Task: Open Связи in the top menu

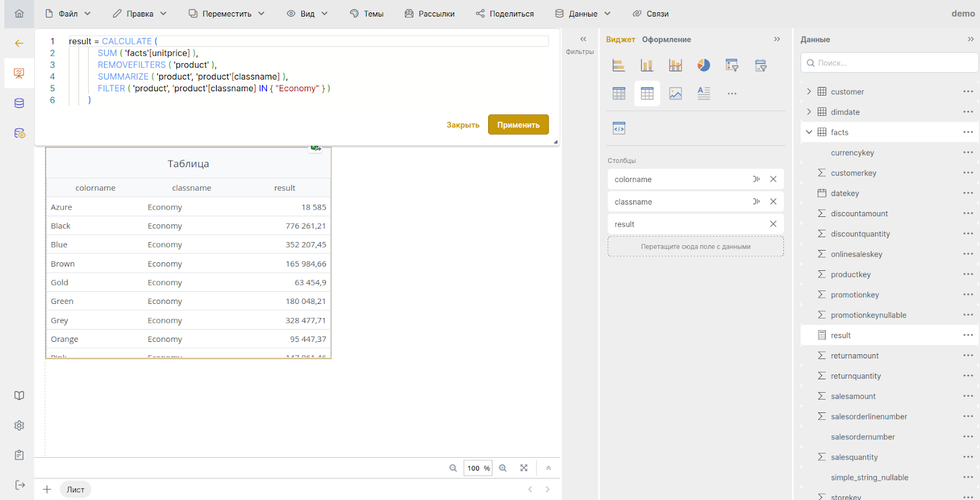Action: click(x=650, y=13)
